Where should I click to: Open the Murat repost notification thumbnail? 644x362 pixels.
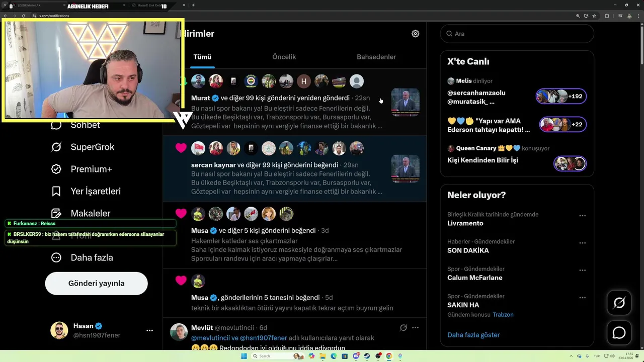(x=405, y=103)
